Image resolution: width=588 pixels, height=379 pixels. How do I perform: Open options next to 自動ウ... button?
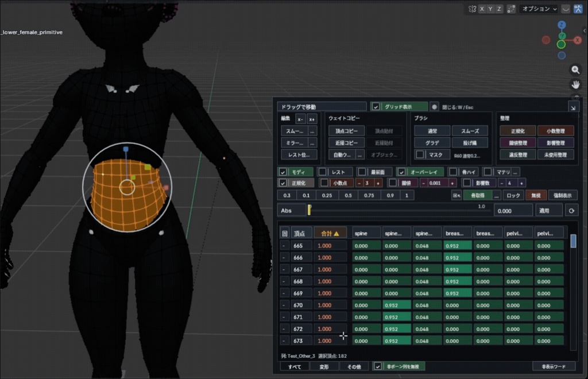coord(359,155)
